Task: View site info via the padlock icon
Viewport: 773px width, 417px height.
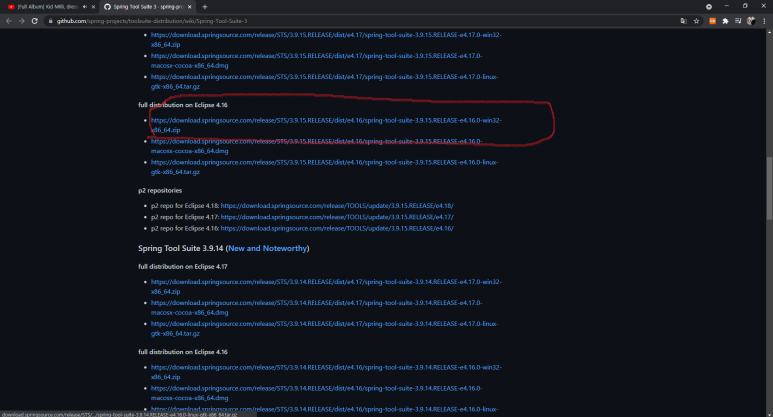Action: 50,21
